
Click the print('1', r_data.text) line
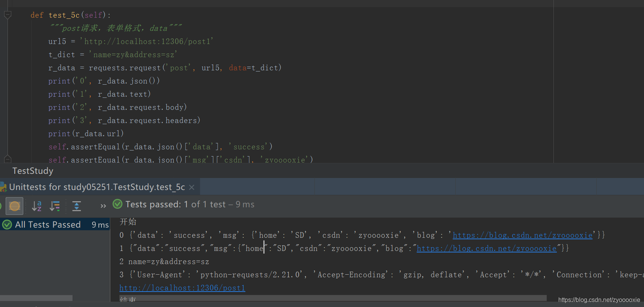(x=100, y=94)
